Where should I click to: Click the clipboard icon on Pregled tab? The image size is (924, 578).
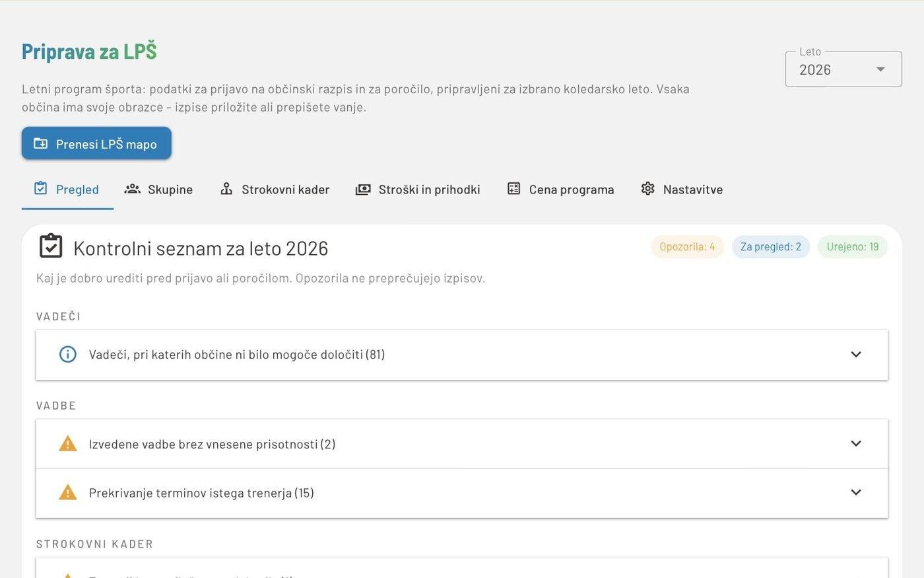(40, 188)
